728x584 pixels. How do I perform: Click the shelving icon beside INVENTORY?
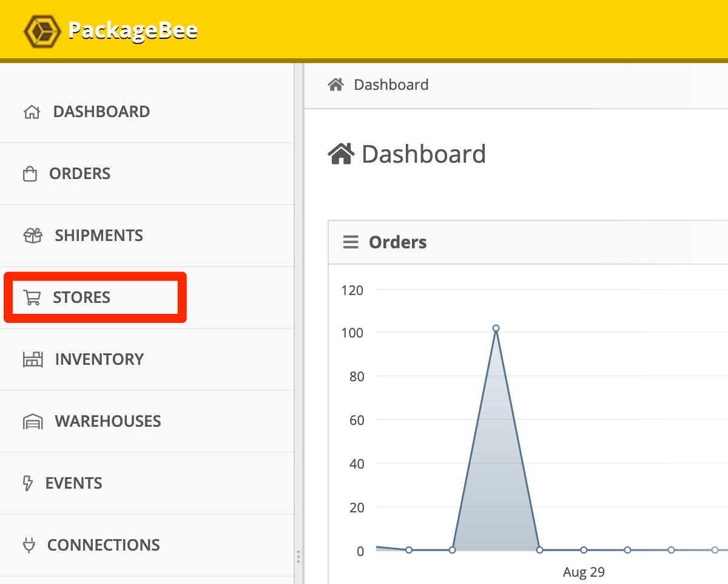[x=33, y=359]
